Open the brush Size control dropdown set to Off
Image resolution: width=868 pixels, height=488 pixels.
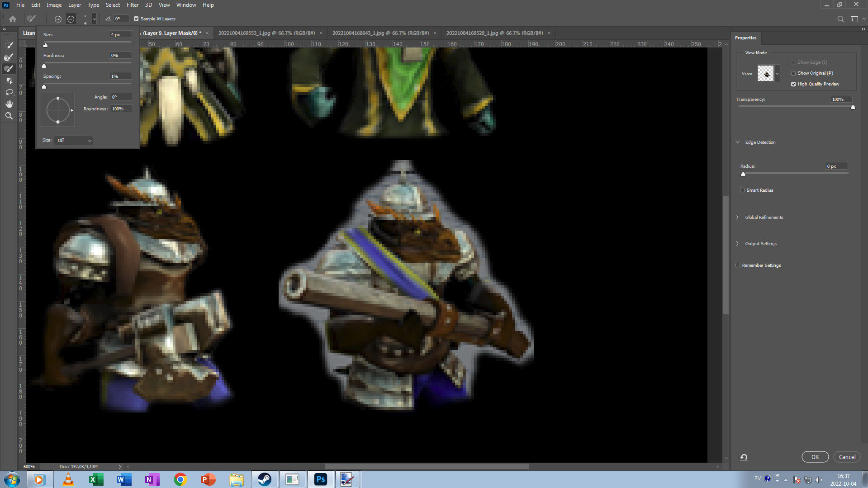74,141
